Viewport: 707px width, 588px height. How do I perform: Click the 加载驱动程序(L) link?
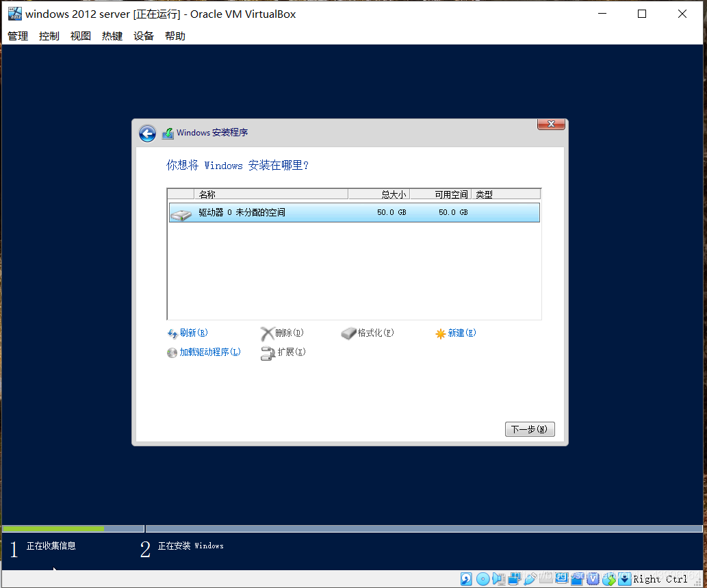210,353
